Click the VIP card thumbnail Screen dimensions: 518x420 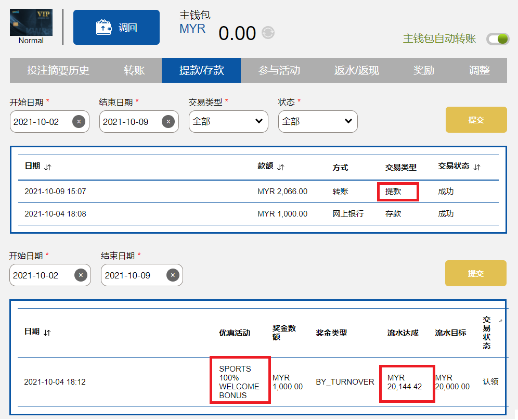[x=31, y=23]
